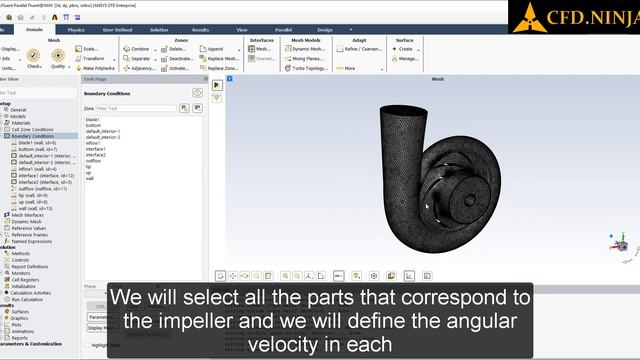This screenshot has height=360, width=640.
Task: Open Refine / Coarsen adaption
Action: (x=359, y=49)
